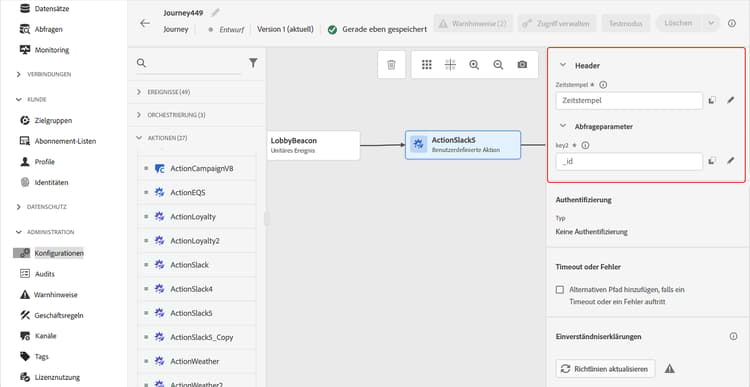Screen dimensions: 750x387
Task: Collapse the Header section chevron
Action: (563, 65)
